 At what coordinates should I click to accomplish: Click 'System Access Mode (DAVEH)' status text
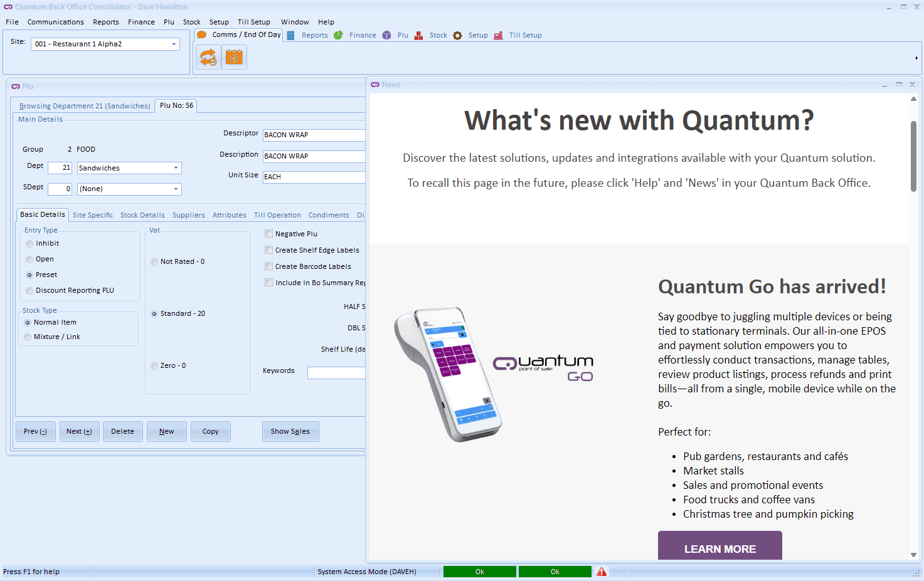coord(367,572)
